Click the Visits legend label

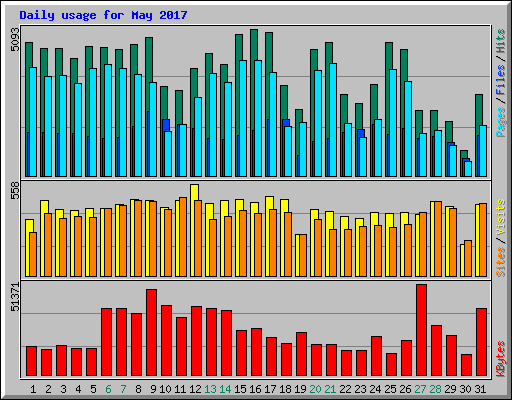click(501, 217)
